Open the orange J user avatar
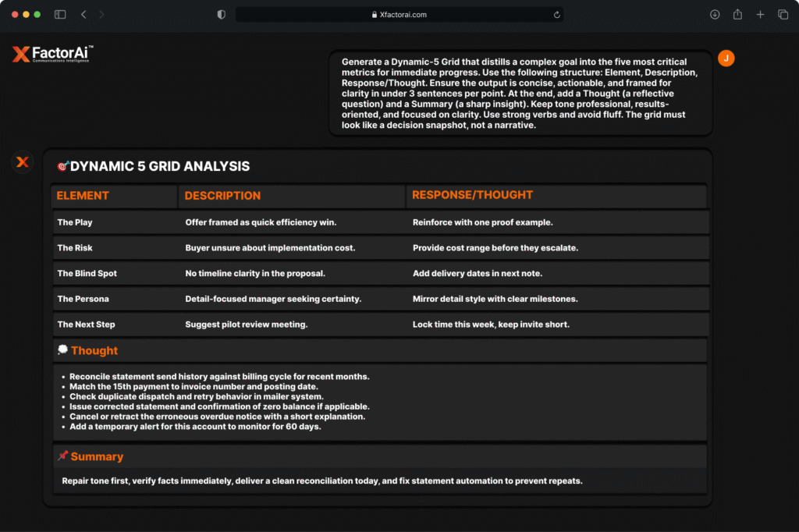Image resolution: width=799 pixels, height=532 pixels. point(726,59)
